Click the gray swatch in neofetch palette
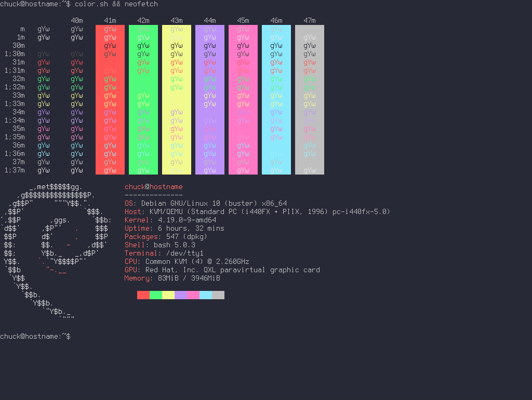The height and width of the screenshot is (400, 532). point(218,295)
